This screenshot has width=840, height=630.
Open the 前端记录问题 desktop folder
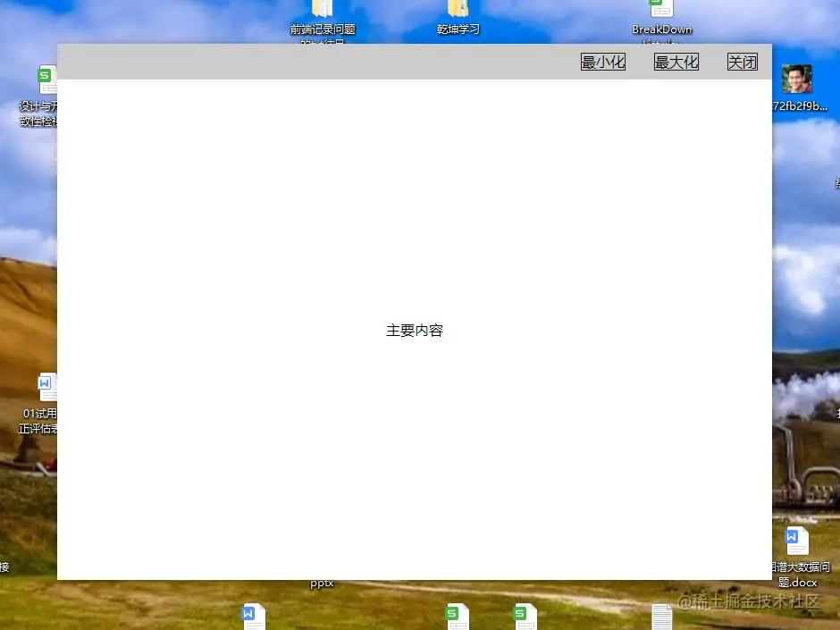point(323,13)
